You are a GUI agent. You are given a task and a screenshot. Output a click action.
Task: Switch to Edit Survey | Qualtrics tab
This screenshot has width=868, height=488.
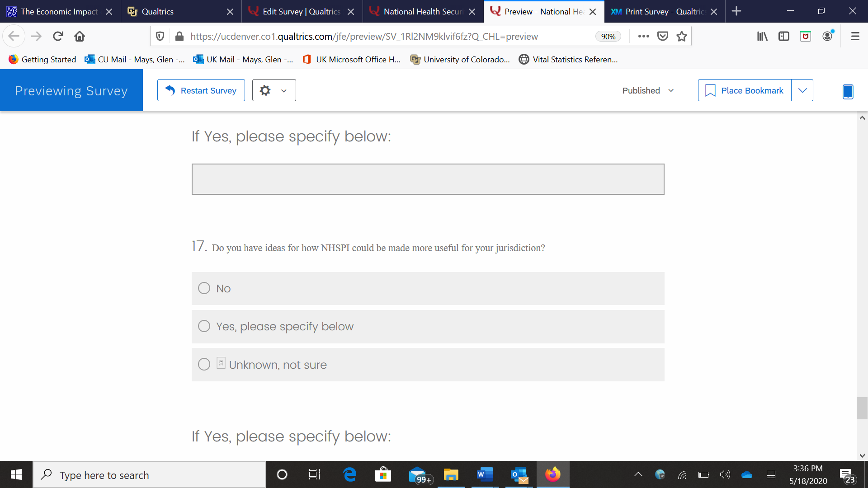tap(301, 12)
